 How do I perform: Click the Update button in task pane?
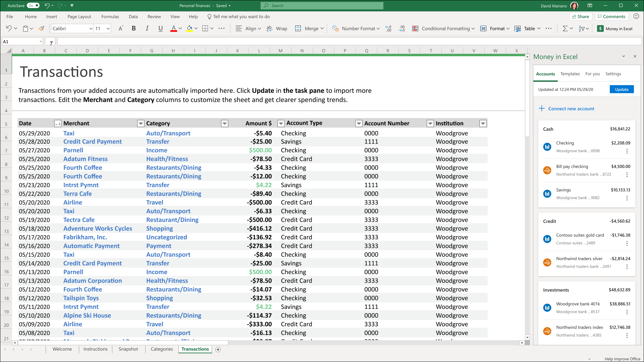pyautogui.click(x=621, y=89)
